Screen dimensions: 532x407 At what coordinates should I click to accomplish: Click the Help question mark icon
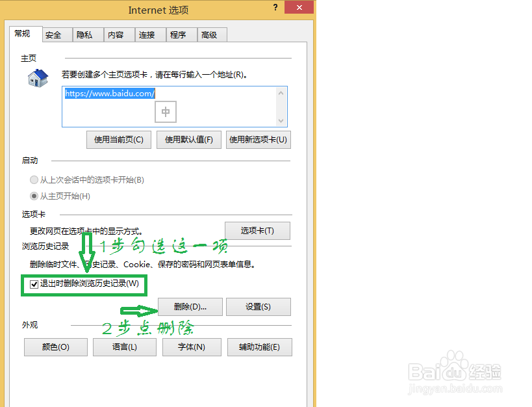(275, 8)
